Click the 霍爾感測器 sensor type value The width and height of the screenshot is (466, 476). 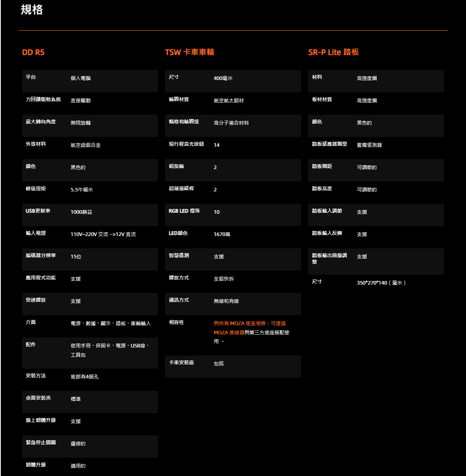tap(369, 145)
